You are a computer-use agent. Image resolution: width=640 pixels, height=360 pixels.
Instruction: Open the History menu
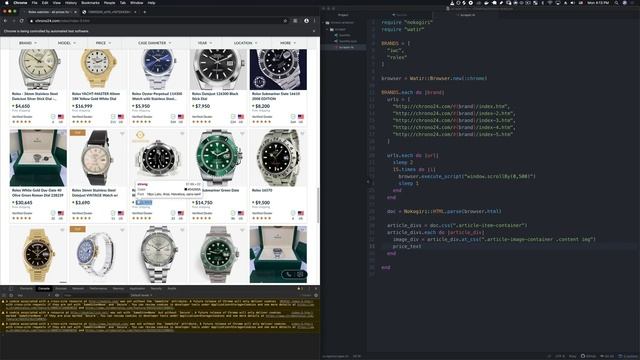click(71, 3)
